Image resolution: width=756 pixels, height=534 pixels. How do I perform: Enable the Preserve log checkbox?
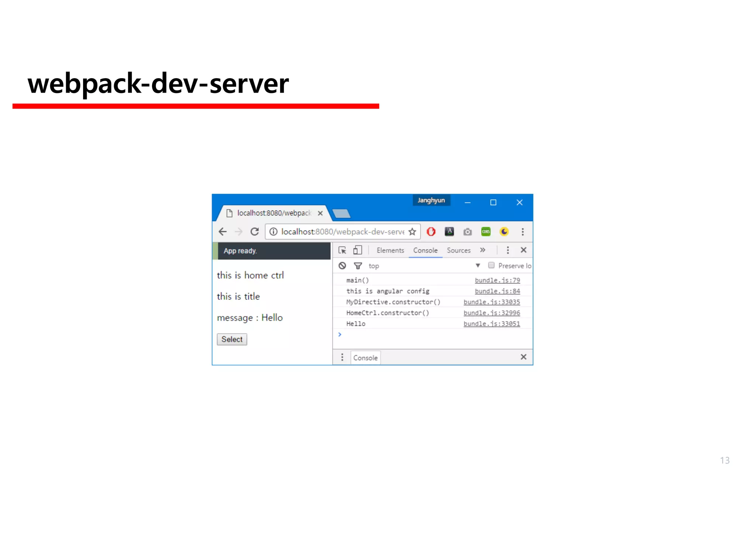click(x=491, y=265)
